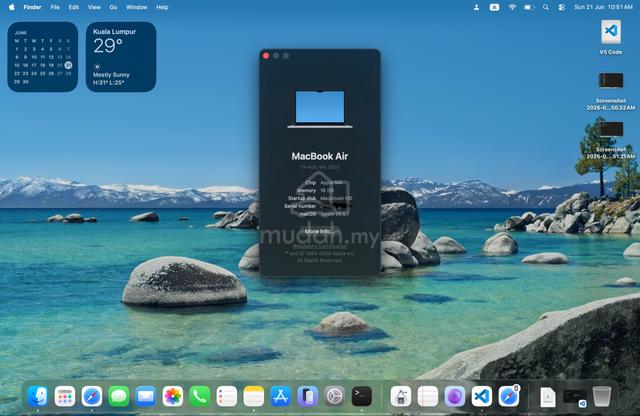
Task: Open the white document file in Dock
Action: point(548,397)
